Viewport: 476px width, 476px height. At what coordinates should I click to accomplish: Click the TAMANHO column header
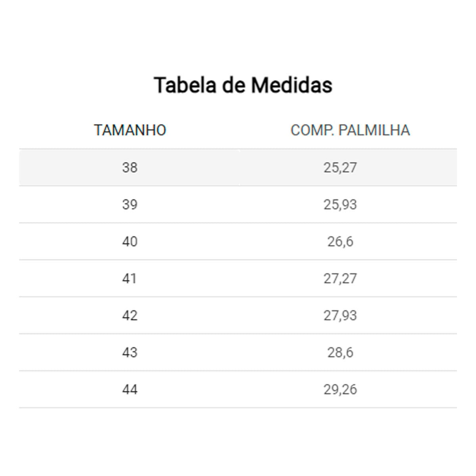(x=130, y=131)
